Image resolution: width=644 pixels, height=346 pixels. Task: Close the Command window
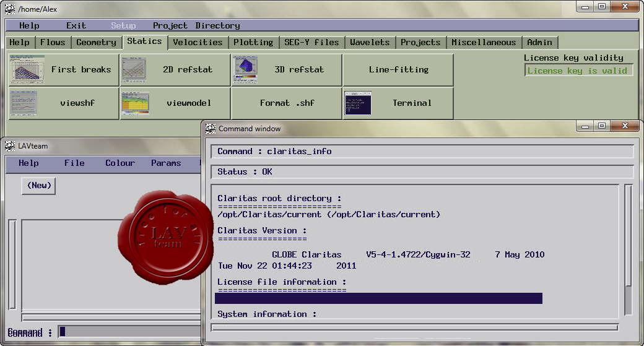(x=625, y=126)
